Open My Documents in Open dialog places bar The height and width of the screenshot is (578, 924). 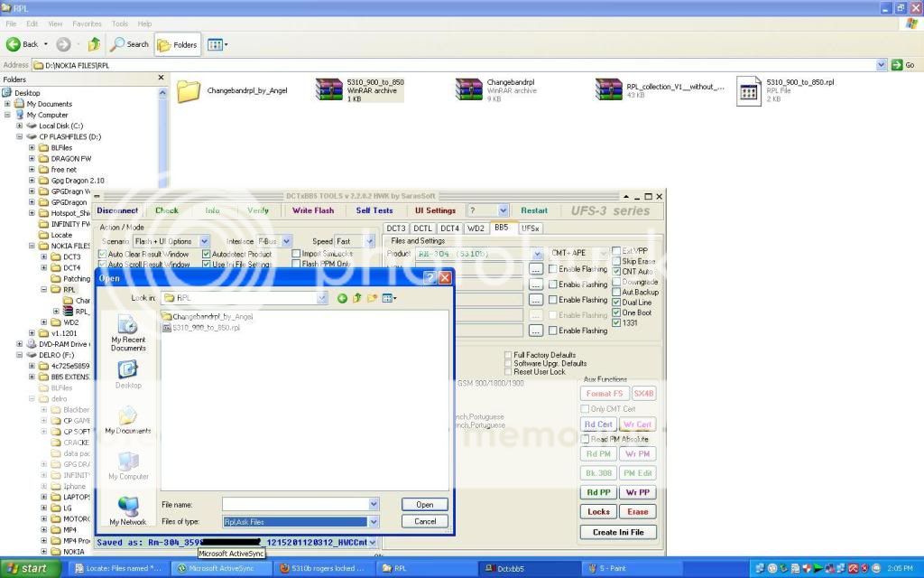click(x=128, y=420)
